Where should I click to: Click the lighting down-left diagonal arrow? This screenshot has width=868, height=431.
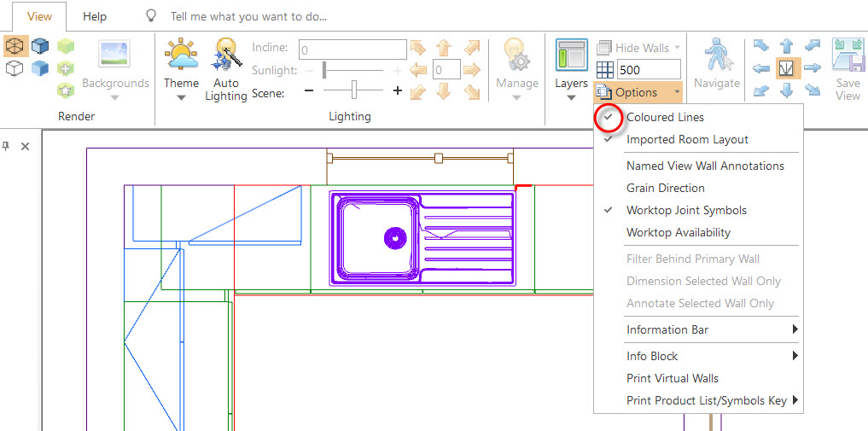(418, 91)
